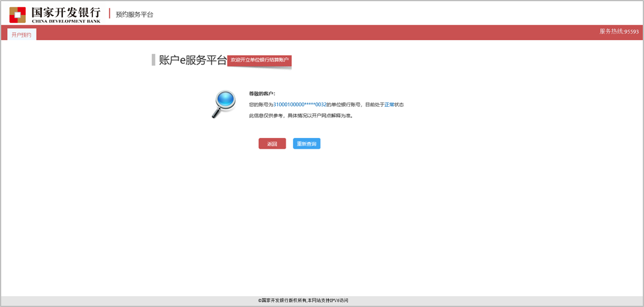Image resolution: width=644 pixels, height=307 pixels.
Task: Click the 预约服务平台 header title
Action: (x=134, y=14)
